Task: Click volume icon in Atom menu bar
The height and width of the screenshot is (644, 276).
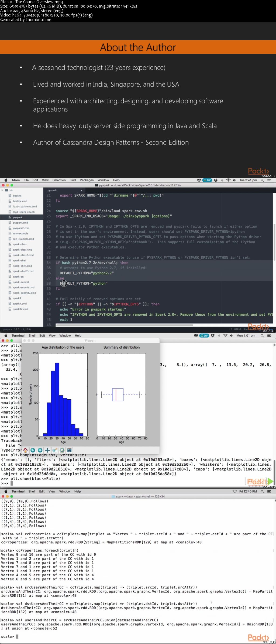Action: (x=234, y=180)
